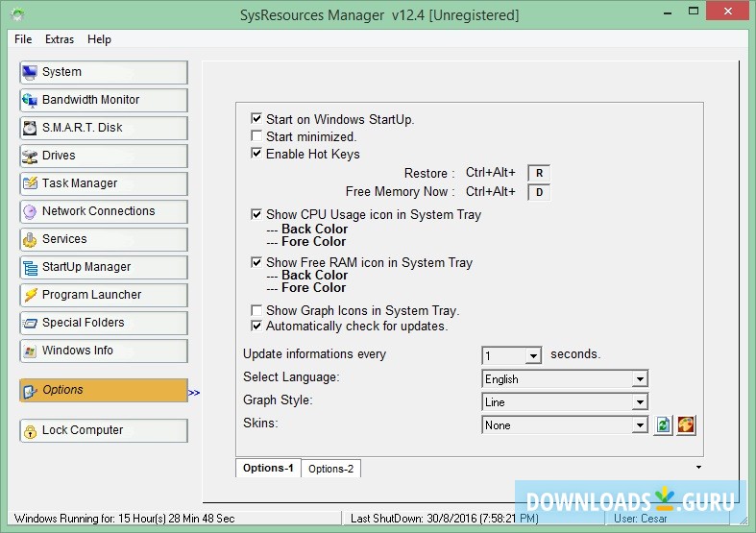Click the Network Connections icon

(x=30, y=211)
